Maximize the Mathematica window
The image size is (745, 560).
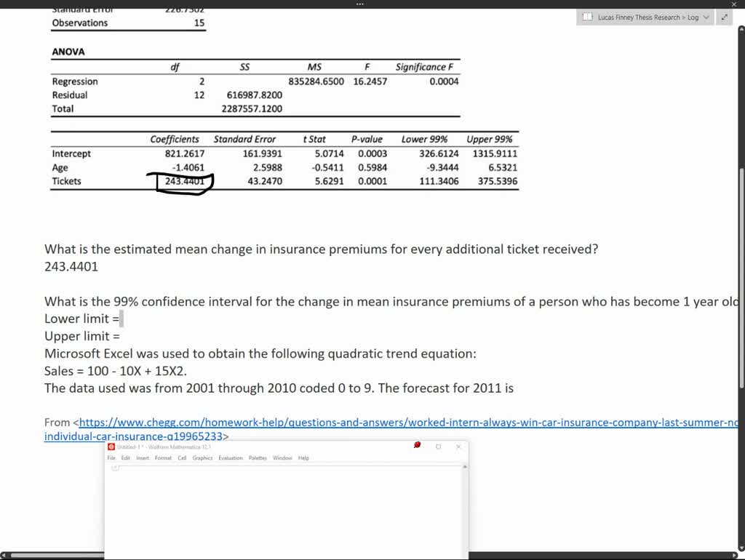438,447
